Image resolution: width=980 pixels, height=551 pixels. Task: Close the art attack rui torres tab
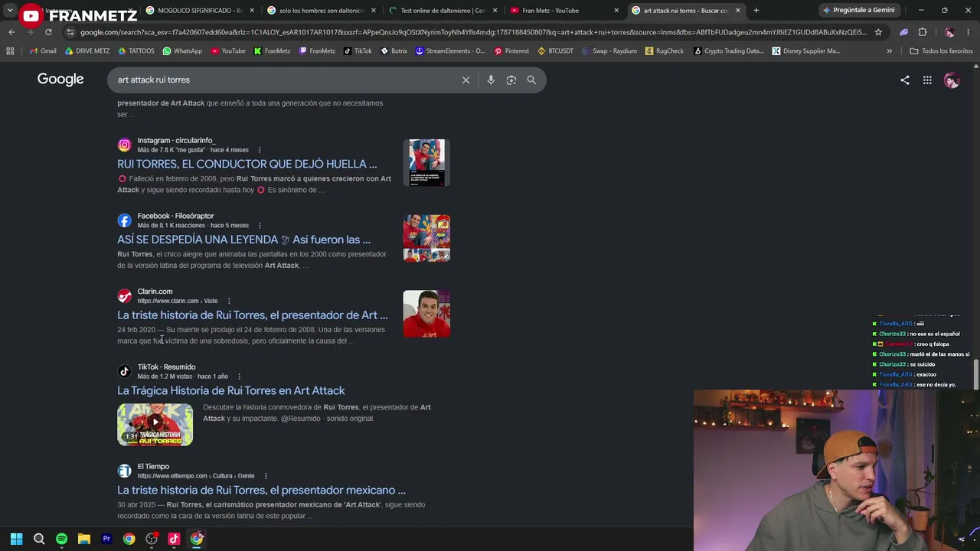(738, 11)
